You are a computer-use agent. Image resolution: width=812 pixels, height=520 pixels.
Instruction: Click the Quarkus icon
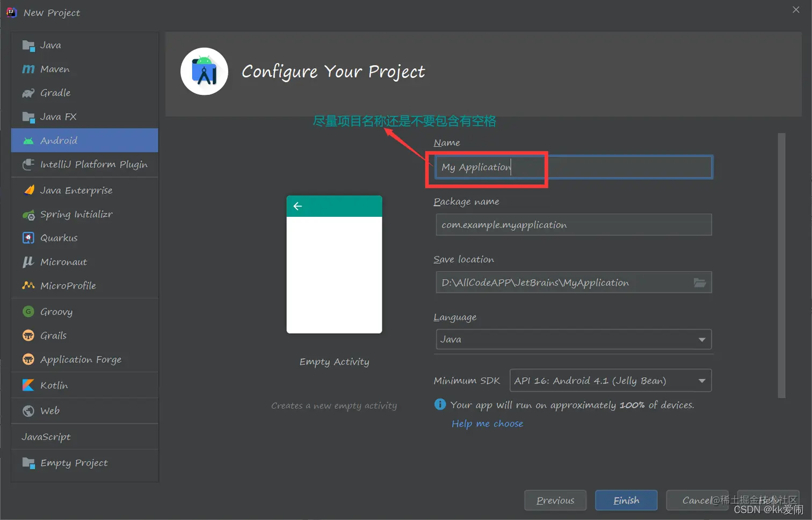click(28, 238)
